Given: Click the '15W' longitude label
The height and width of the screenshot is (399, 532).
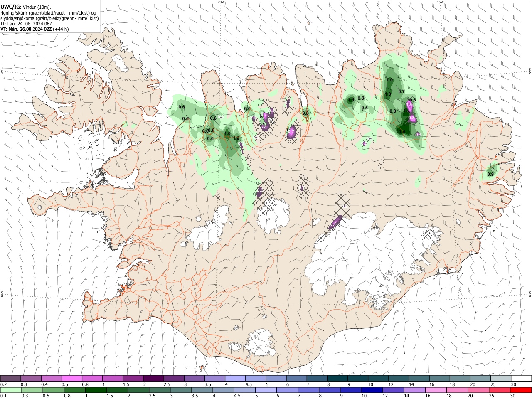Looking at the screenshot, I should (440, 2).
